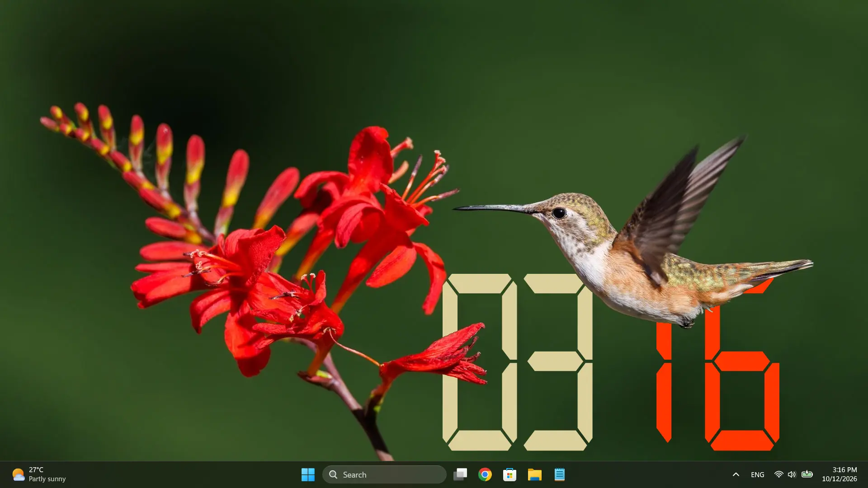Show hidden system tray icons
The image size is (868, 488).
pos(736,474)
